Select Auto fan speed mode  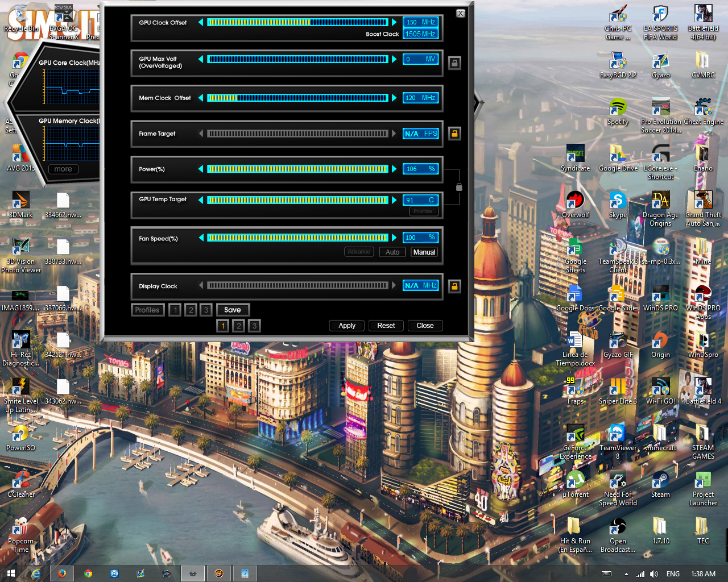[x=392, y=252]
